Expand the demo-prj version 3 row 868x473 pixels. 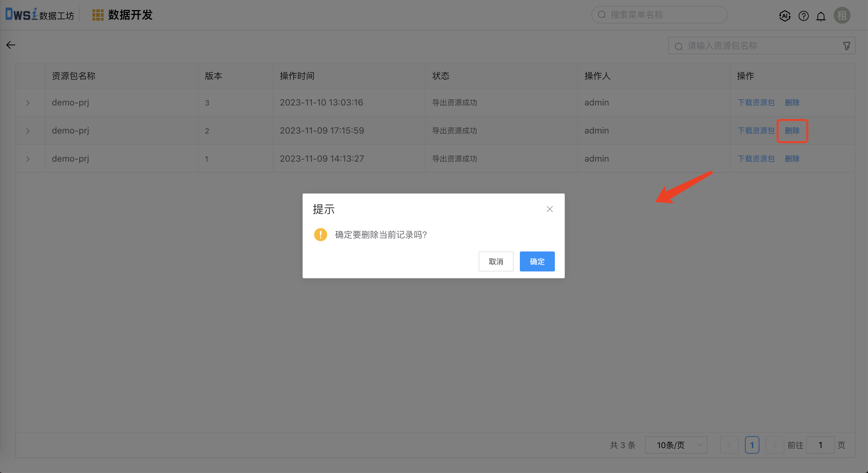point(28,103)
